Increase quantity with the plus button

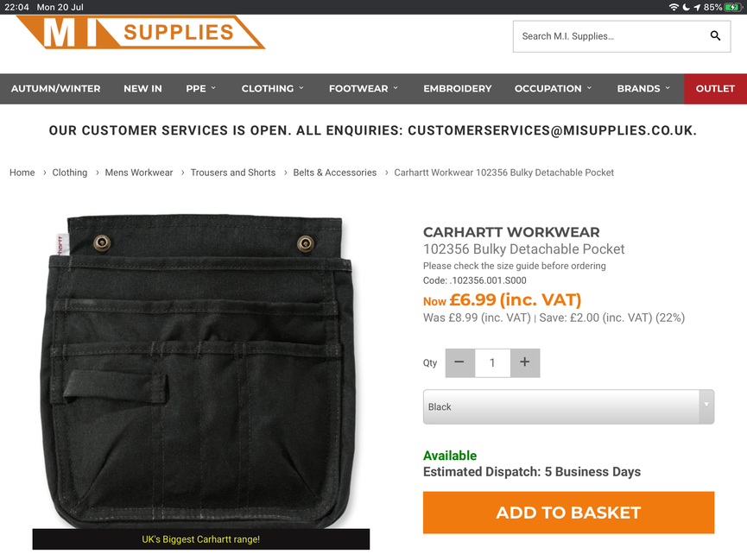point(525,363)
